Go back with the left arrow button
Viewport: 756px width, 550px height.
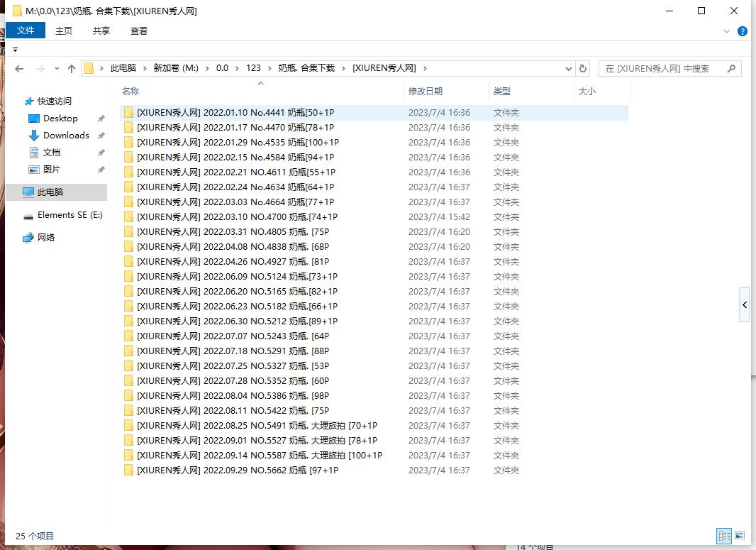click(x=19, y=69)
